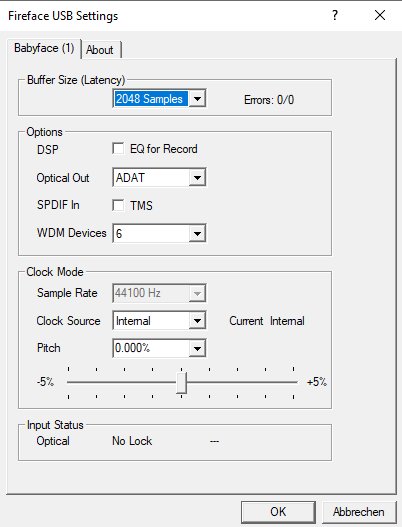Confirm settings with the OK button

pyautogui.click(x=278, y=512)
